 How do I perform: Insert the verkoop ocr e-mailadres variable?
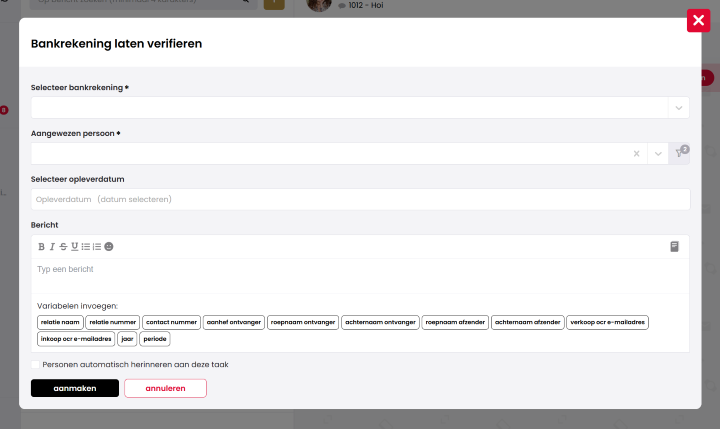(608, 322)
